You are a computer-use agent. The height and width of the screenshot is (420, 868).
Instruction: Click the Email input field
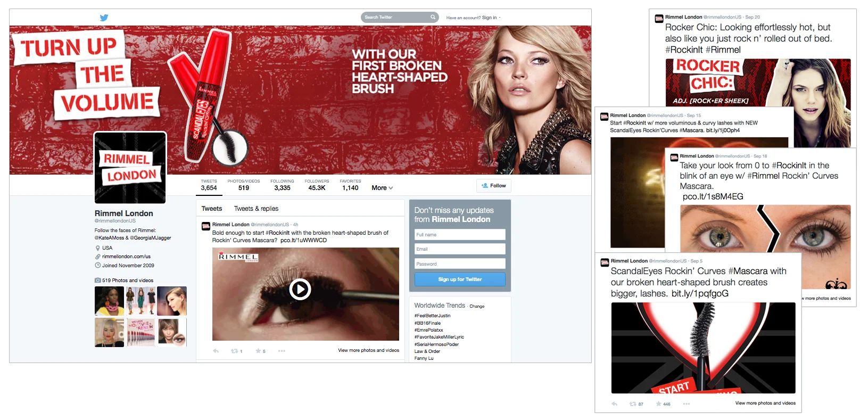460,249
